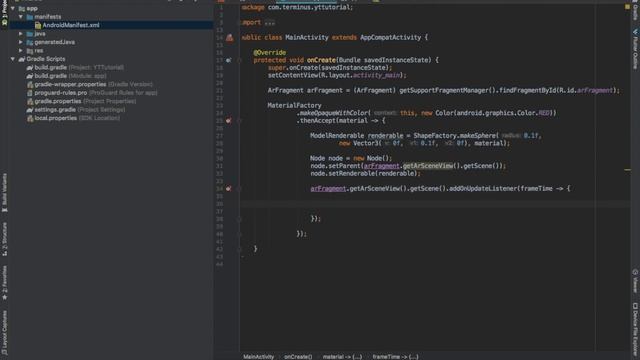Click the gradle-wrapper.properties file icon
Screen dimensions: 640x360
click(x=30, y=84)
